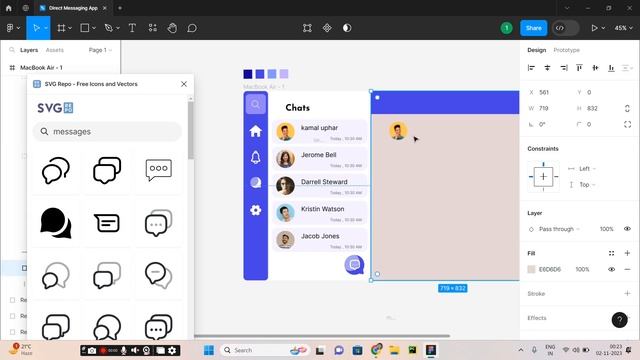Click the Align left icon

[x=531, y=68]
